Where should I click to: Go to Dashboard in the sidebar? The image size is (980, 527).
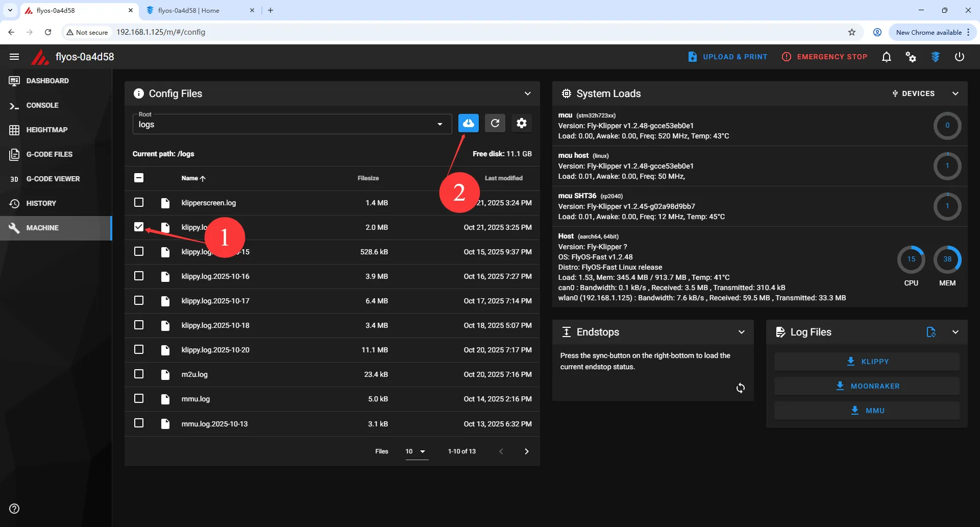[x=47, y=81]
